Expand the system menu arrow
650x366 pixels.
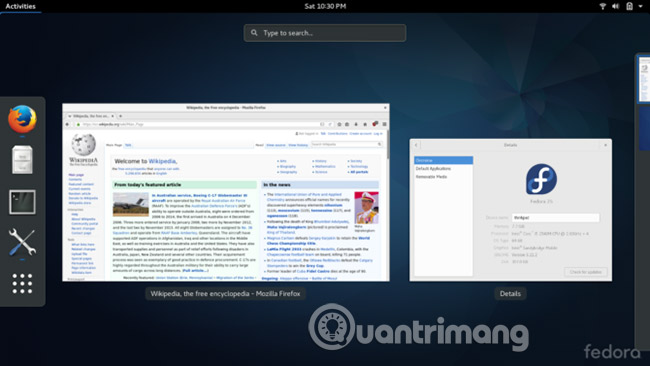click(640, 6)
